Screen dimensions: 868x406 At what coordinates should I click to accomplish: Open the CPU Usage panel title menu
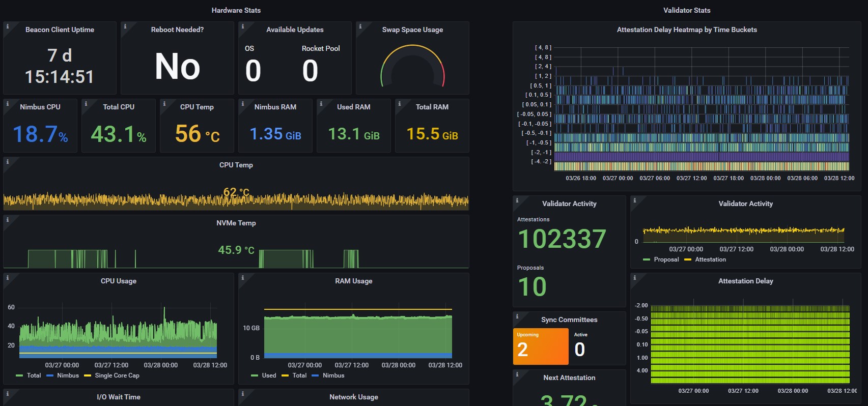coord(119,281)
